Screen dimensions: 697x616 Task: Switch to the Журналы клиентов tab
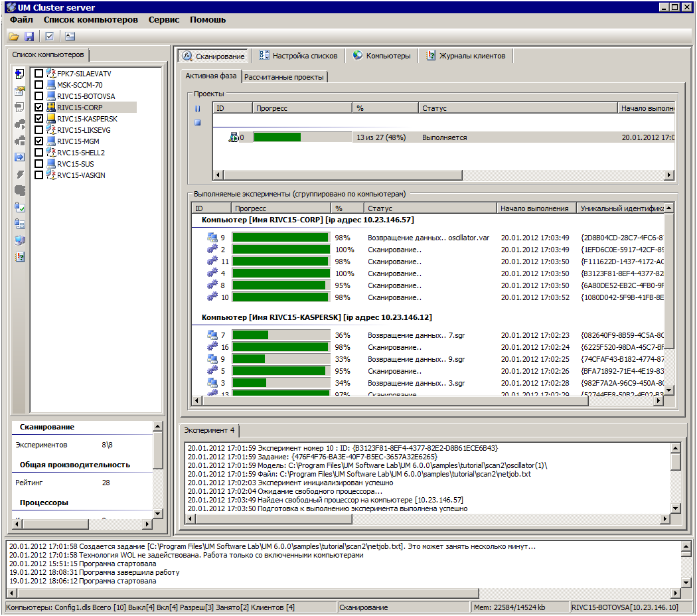(x=466, y=56)
